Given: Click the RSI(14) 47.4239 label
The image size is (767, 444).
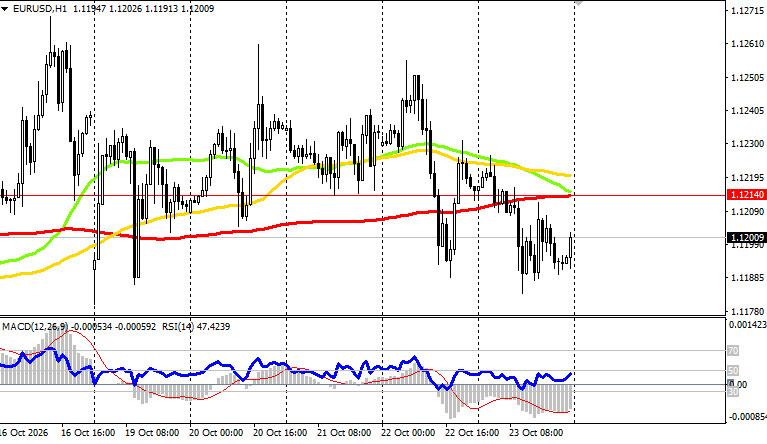Looking at the screenshot, I should (x=196, y=326).
